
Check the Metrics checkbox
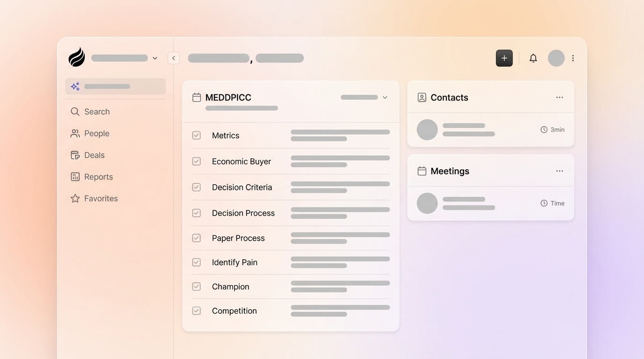[x=196, y=135]
